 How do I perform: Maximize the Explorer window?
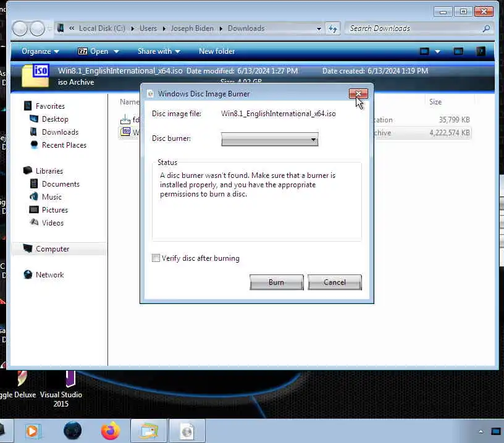463,12
